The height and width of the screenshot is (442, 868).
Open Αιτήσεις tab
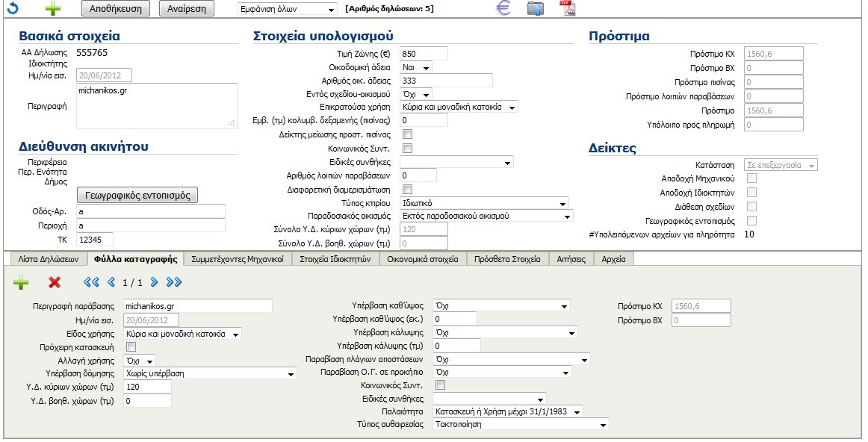pyautogui.click(x=571, y=259)
